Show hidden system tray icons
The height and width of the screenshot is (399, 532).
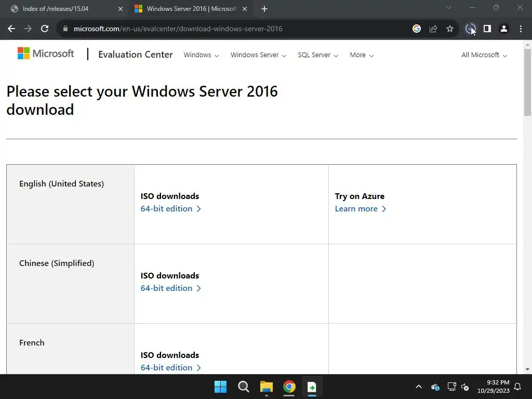(419, 387)
